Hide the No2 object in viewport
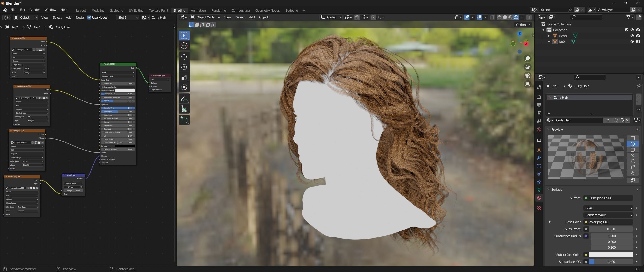 (632, 42)
